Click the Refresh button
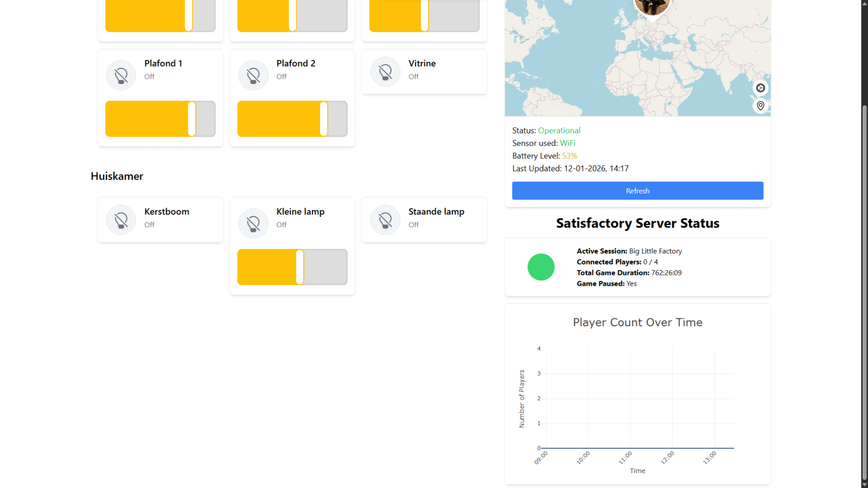 tap(637, 190)
